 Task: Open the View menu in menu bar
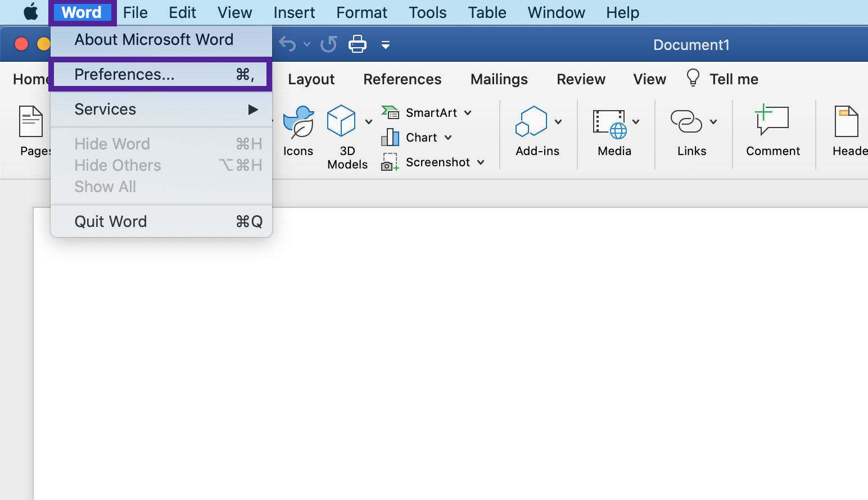(x=234, y=12)
